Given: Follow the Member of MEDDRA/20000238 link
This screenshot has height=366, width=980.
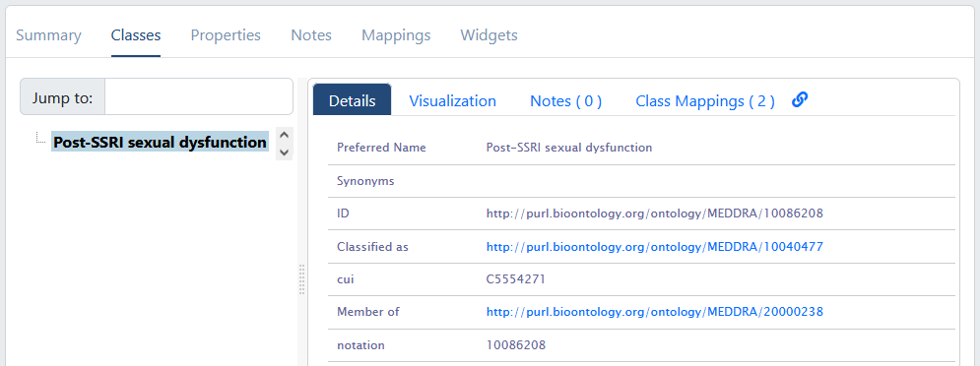Looking at the screenshot, I should pos(655,311).
